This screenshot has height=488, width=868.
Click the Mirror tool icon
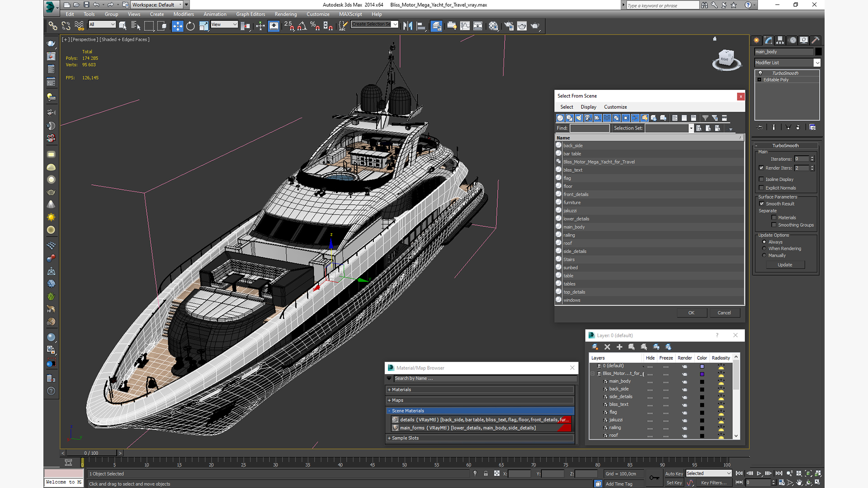pos(408,26)
